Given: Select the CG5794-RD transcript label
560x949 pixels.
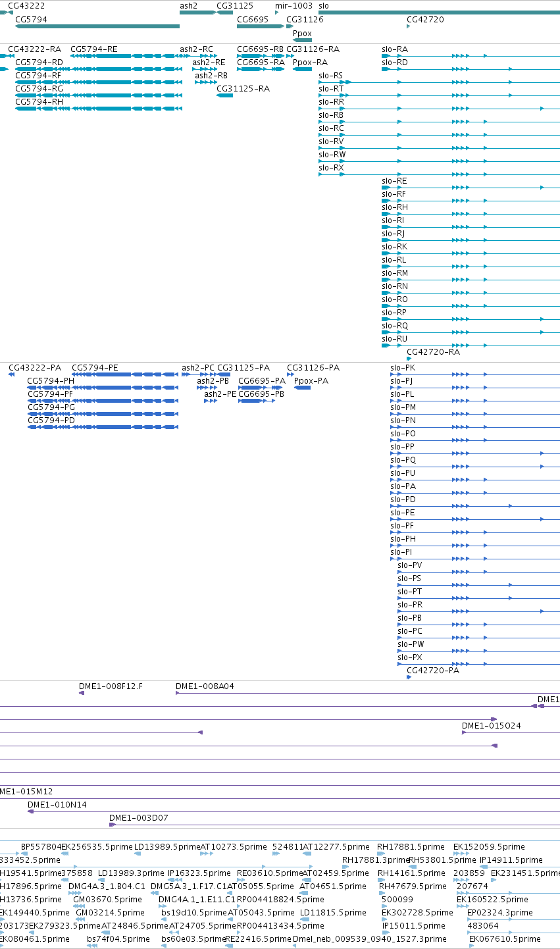Looking at the screenshot, I should [39, 63].
